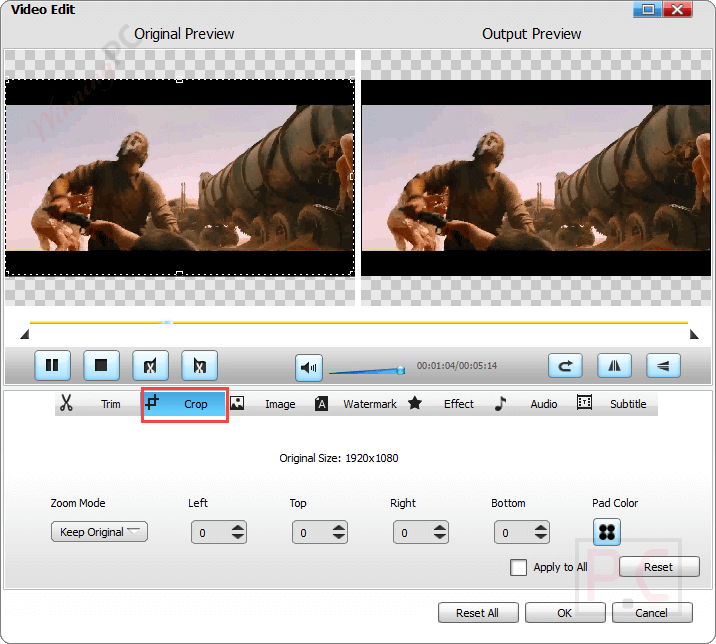The height and width of the screenshot is (644, 716).
Task: Pause the video playback
Action: pos(53,365)
